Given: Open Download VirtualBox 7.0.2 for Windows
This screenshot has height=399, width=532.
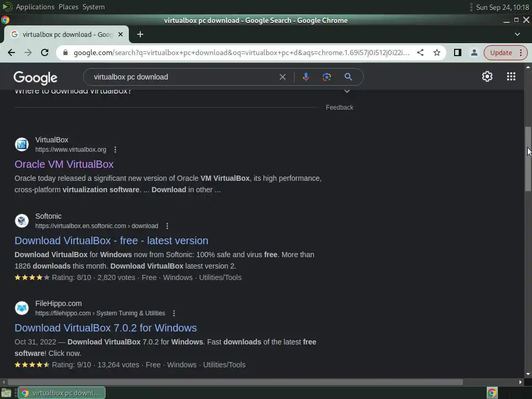Looking at the screenshot, I should (105, 328).
